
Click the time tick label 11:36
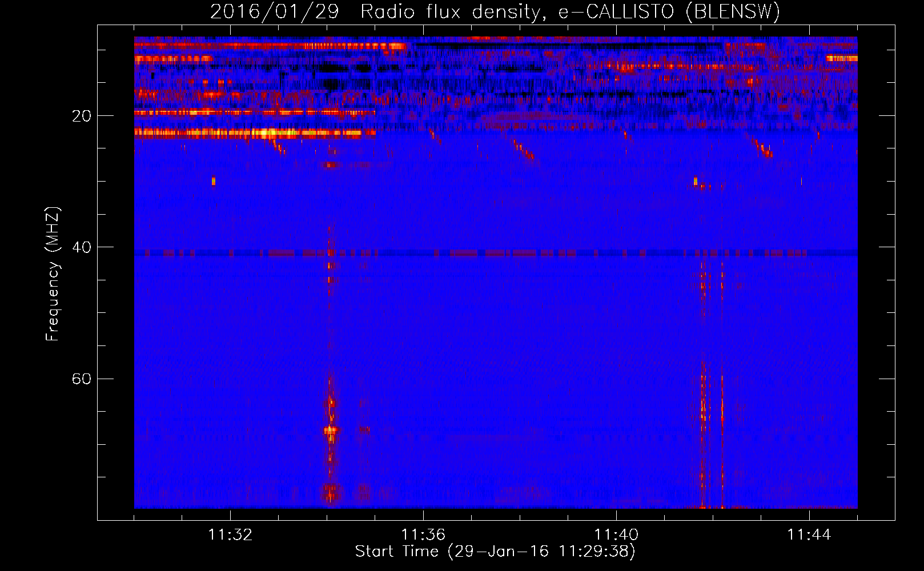click(x=423, y=535)
